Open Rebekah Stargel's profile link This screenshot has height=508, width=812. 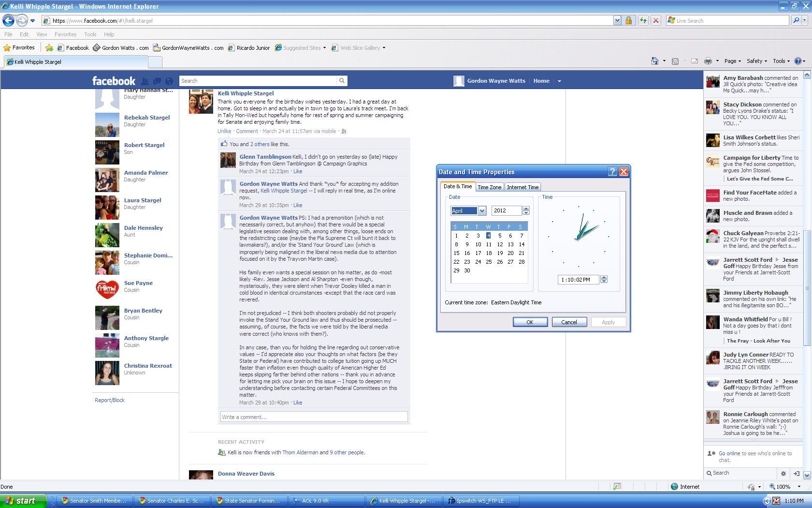[147, 118]
